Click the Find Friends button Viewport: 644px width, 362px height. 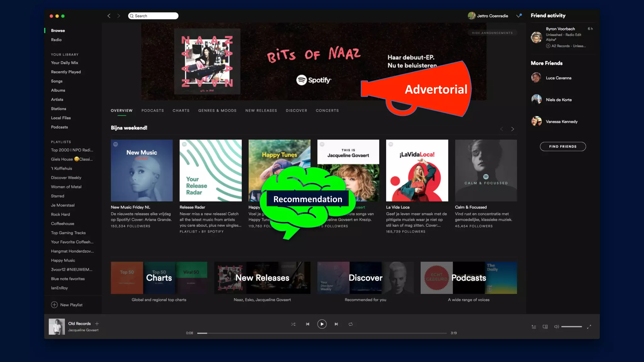563,146
